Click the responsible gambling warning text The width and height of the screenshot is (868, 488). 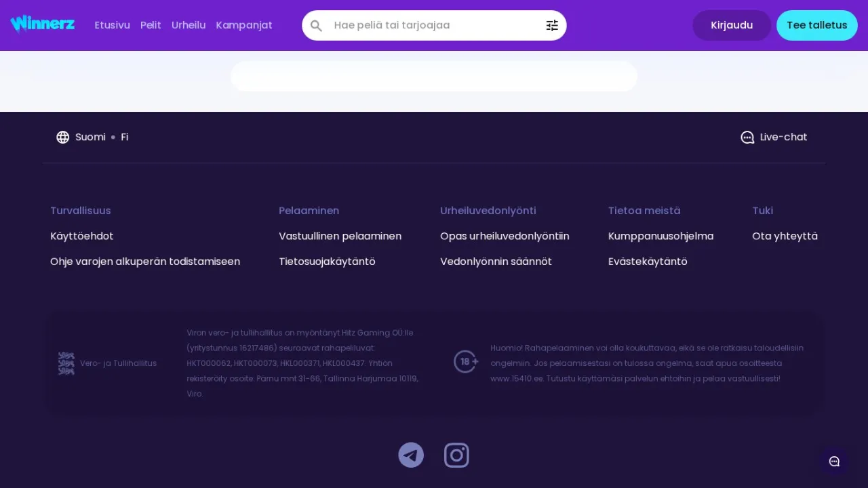click(647, 363)
